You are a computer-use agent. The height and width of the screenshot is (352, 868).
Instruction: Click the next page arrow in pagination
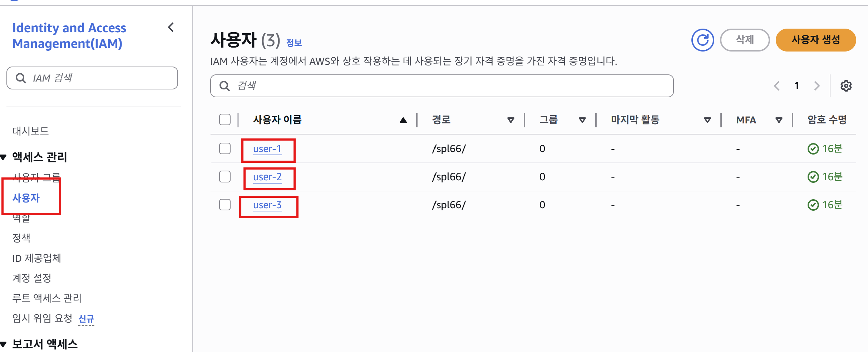pyautogui.click(x=817, y=85)
